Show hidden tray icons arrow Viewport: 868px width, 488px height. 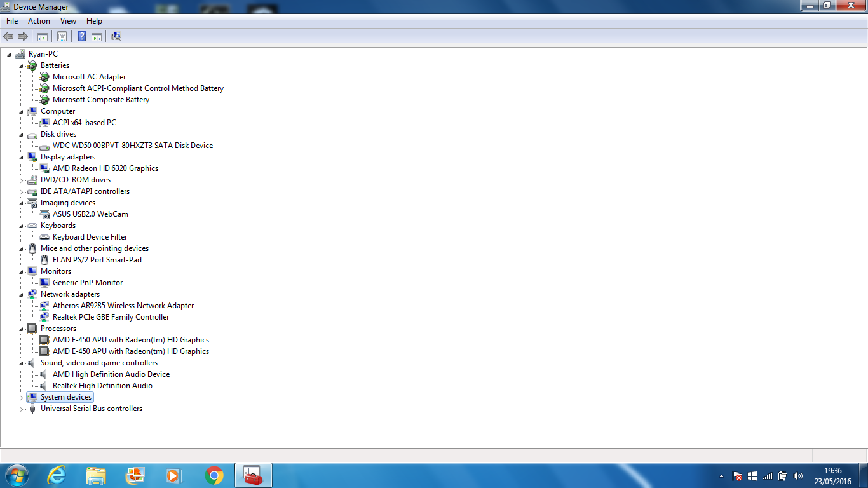721,476
